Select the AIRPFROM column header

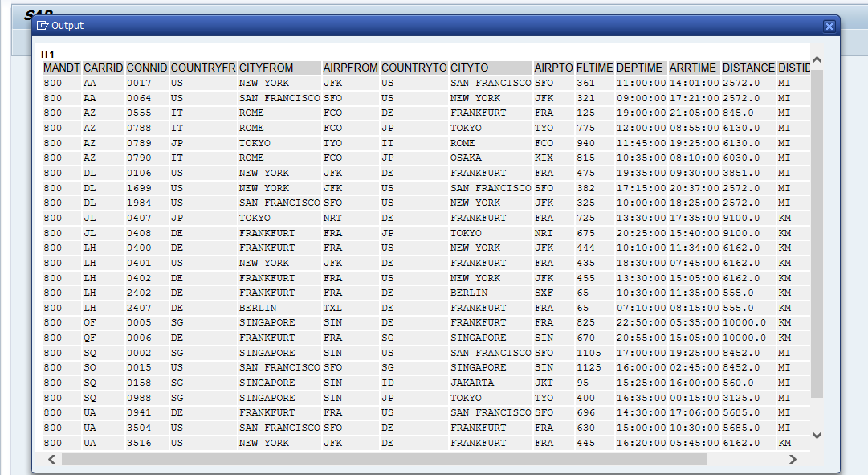(350, 68)
